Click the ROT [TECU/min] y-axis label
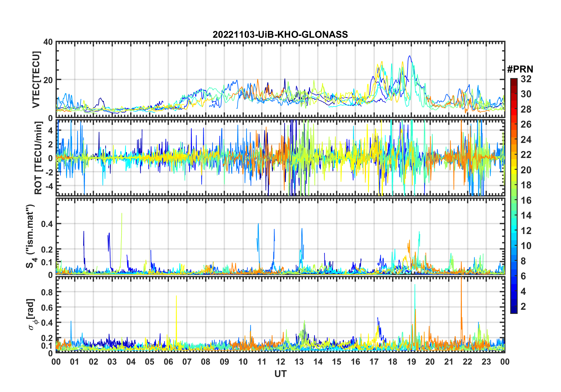This screenshot has width=561, height=392. tap(38, 158)
